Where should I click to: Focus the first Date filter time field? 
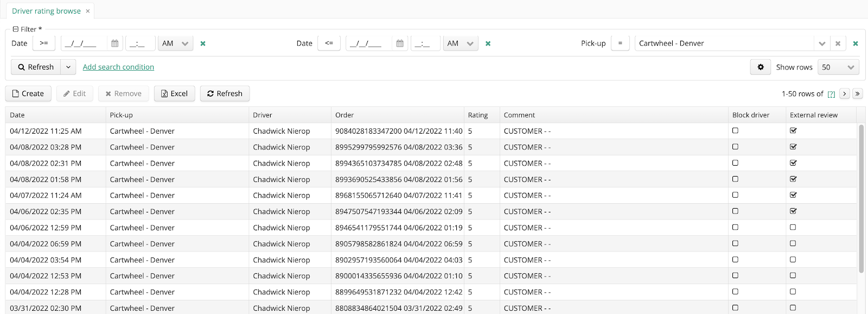tap(140, 43)
